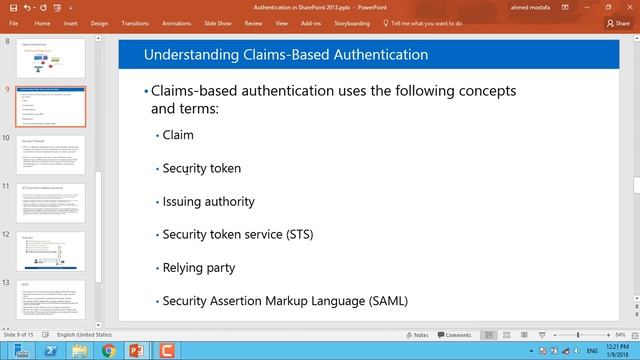
Task: Open the Design ribbon tab
Action: [x=99, y=23]
